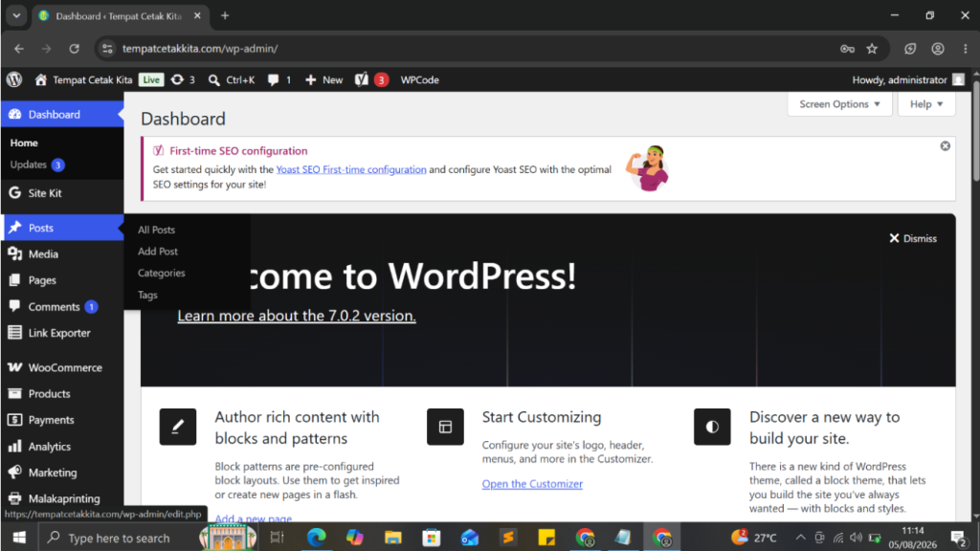Expand the tab search dropdown arrow
This screenshot has height=551, width=980.
coord(16,15)
